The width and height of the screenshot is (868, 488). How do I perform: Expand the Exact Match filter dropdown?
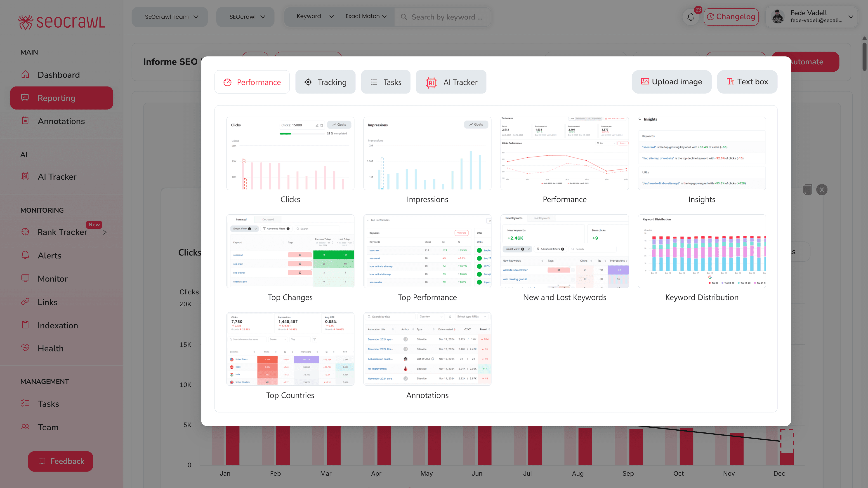(x=366, y=16)
